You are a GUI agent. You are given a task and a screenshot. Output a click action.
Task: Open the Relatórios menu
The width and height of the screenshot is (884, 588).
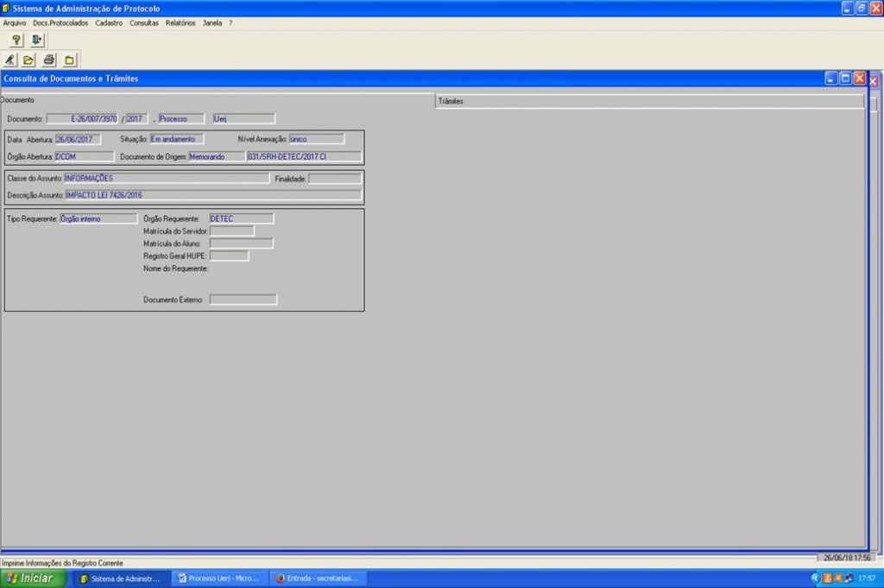tap(180, 23)
